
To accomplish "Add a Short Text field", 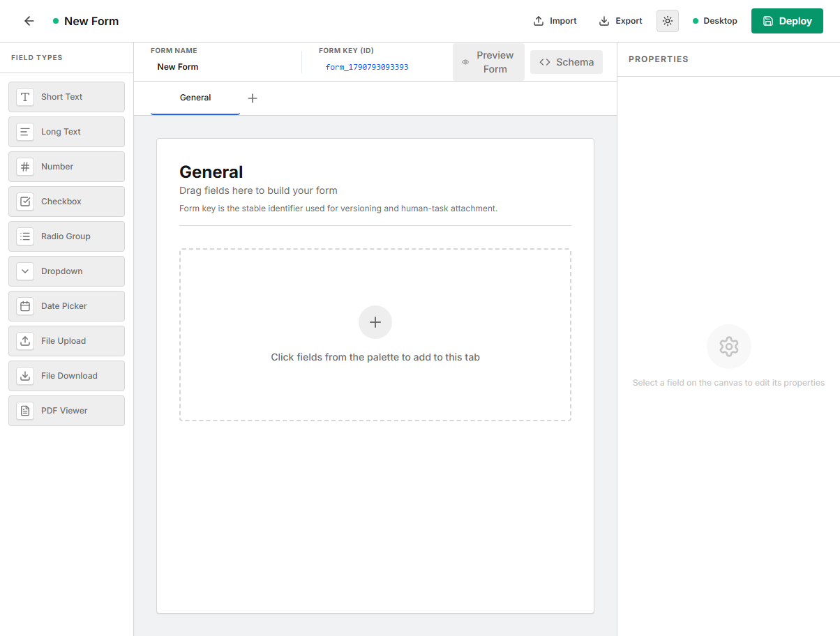I will (66, 97).
